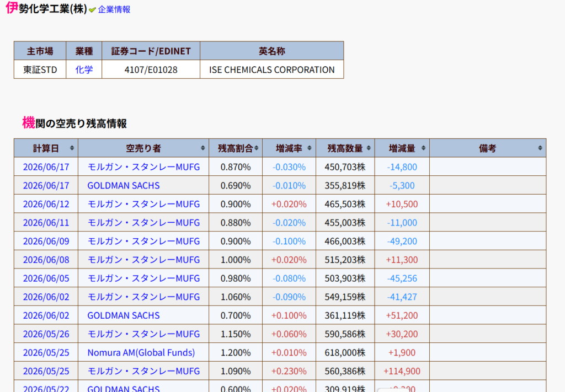Open date 2026/06/02 in the GOLDMAN SACHS 0.700% row
The height and width of the screenshot is (392, 565).
tap(46, 315)
